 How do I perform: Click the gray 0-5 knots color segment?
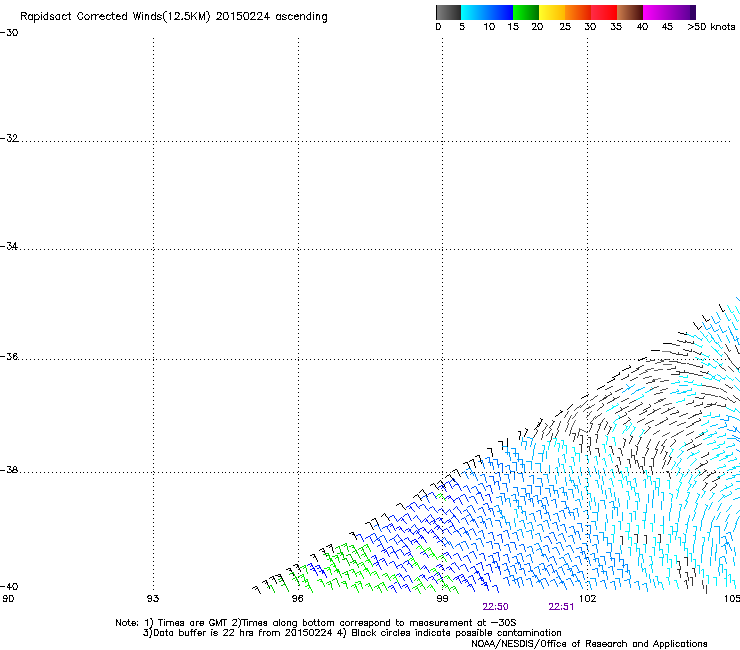tap(448, 12)
